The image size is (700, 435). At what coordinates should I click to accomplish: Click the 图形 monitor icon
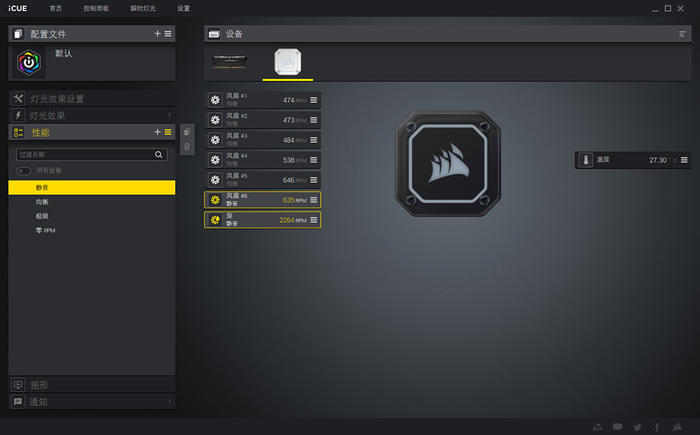click(18, 385)
